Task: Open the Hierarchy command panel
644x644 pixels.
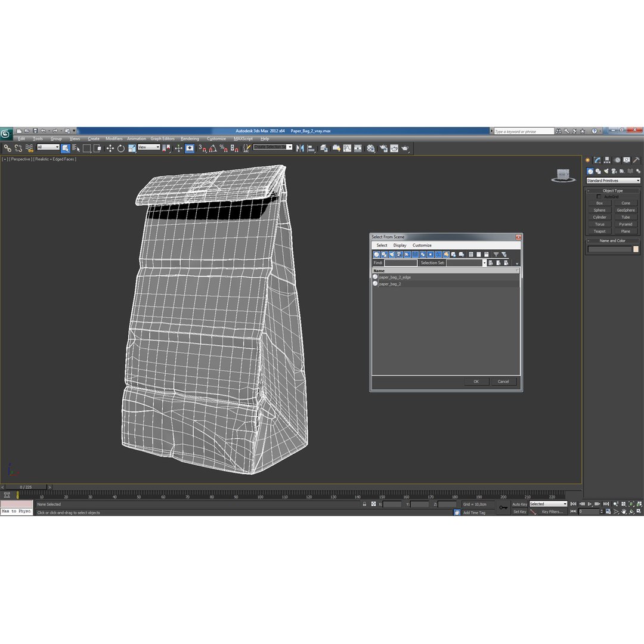Action: coord(607,160)
